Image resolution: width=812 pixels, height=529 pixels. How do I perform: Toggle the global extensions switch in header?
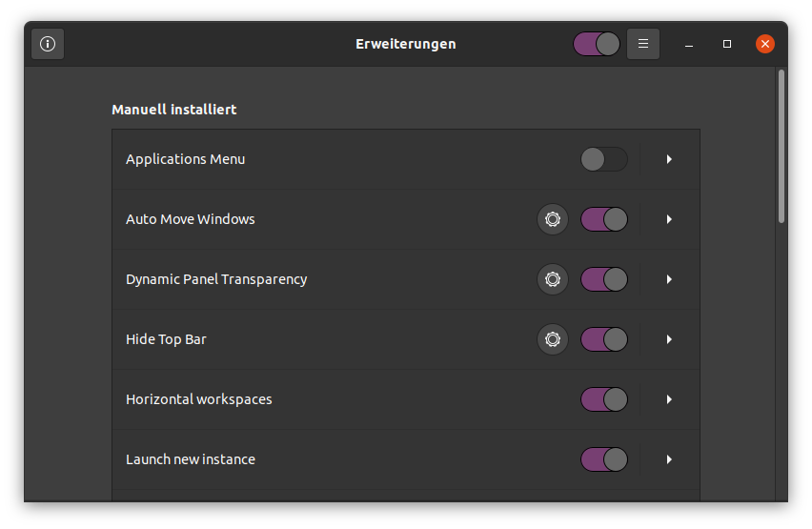[597, 44]
